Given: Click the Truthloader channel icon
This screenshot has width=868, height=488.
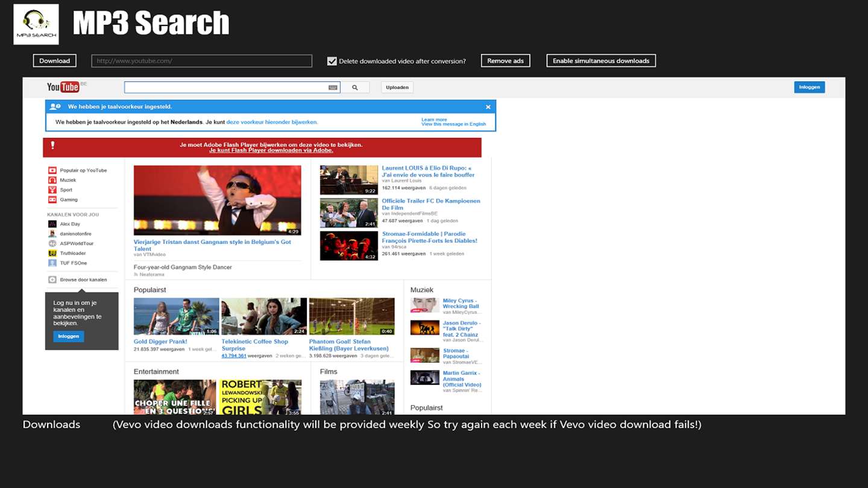Looking at the screenshot, I should pos(52,253).
